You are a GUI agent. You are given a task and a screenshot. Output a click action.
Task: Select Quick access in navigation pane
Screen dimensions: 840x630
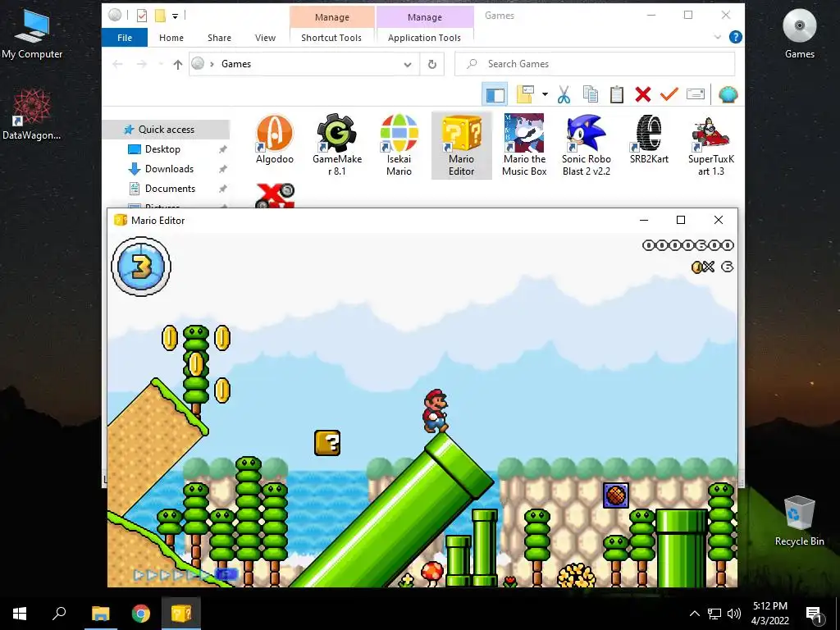[166, 129]
